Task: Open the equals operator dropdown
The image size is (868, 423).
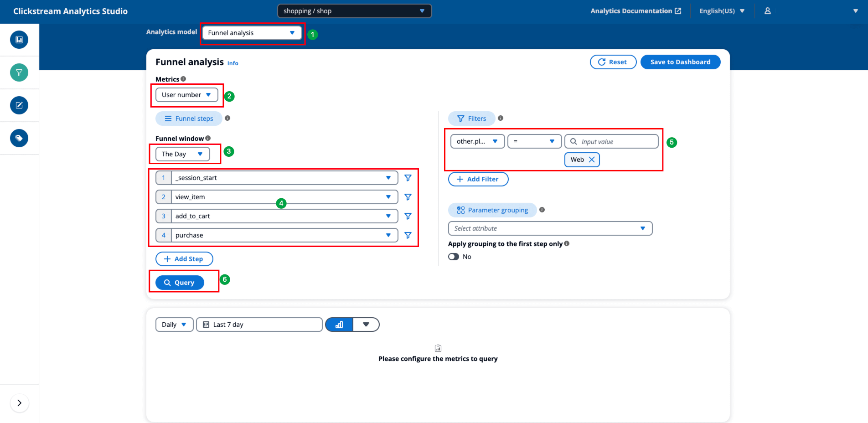Action: (x=534, y=141)
